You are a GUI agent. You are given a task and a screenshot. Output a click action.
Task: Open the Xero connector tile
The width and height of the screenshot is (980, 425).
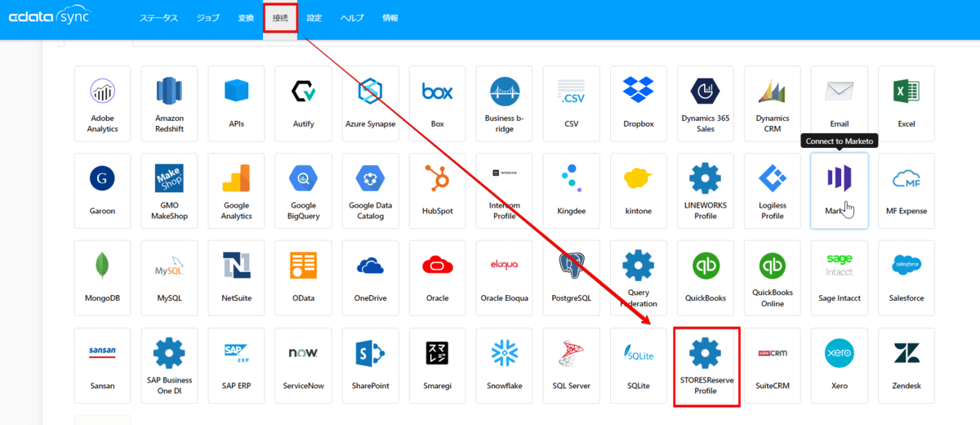839,365
